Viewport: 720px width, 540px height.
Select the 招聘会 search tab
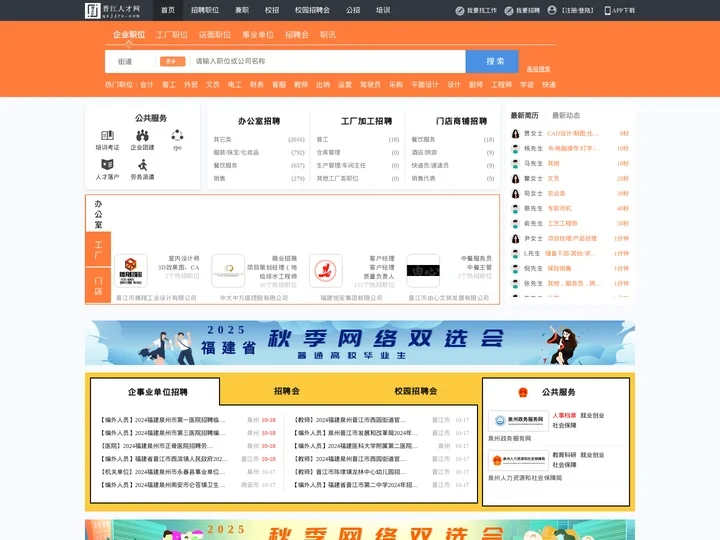point(297,34)
